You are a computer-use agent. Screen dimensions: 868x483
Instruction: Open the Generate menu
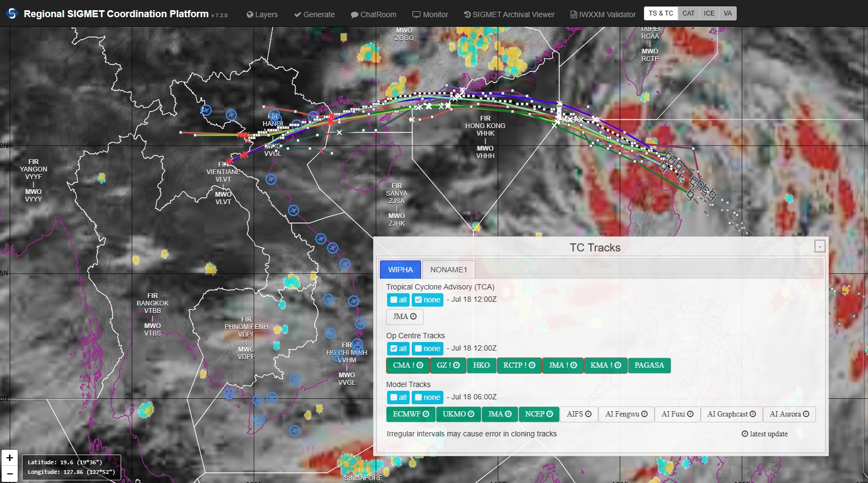coord(314,14)
